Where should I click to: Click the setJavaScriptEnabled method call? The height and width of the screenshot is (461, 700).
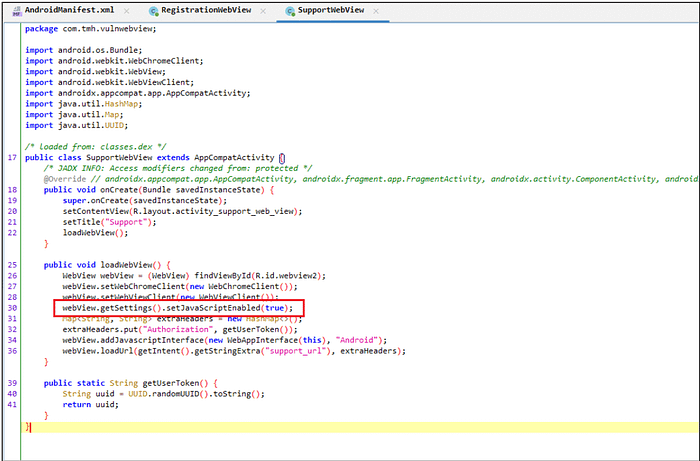coord(213,308)
